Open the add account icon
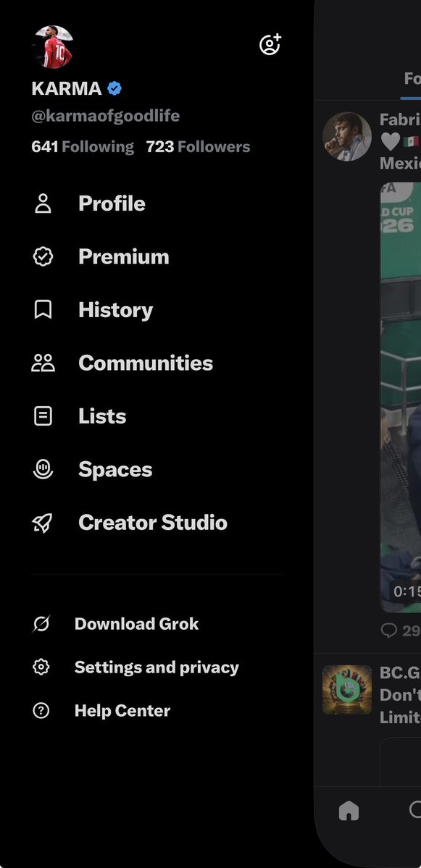Viewport: 421px width, 868px height. (x=270, y=44)
